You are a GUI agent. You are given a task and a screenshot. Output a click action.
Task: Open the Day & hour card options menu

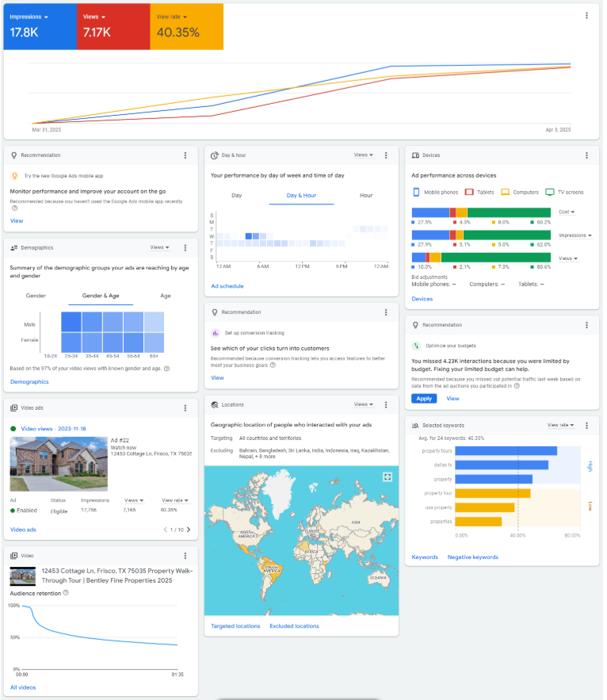386,155
